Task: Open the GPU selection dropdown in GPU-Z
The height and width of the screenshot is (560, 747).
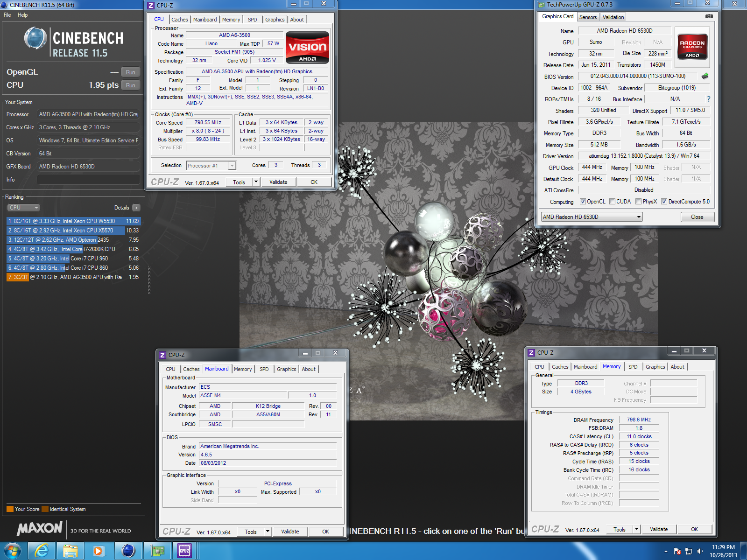Action: (592, 217)
